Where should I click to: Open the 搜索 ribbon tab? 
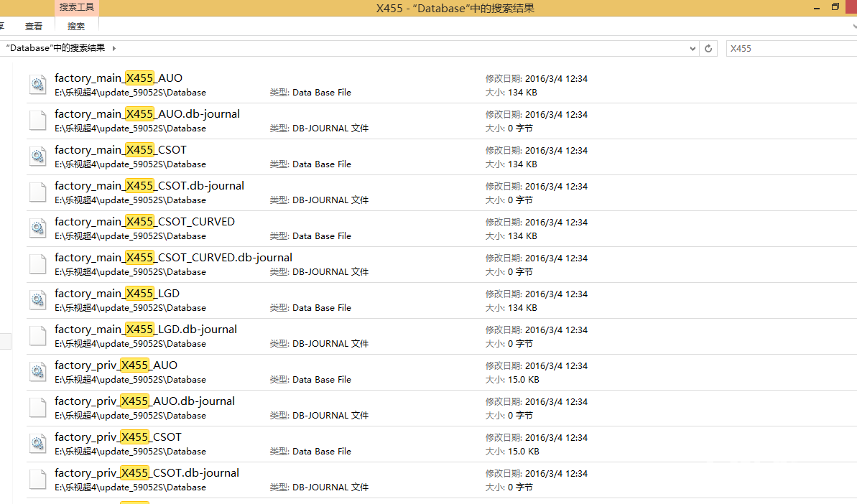[76, 27]
